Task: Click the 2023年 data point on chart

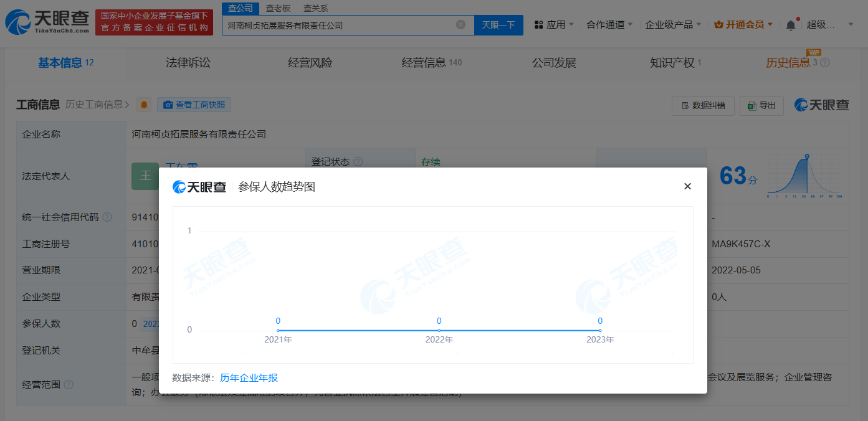Action: click(600, 330)
